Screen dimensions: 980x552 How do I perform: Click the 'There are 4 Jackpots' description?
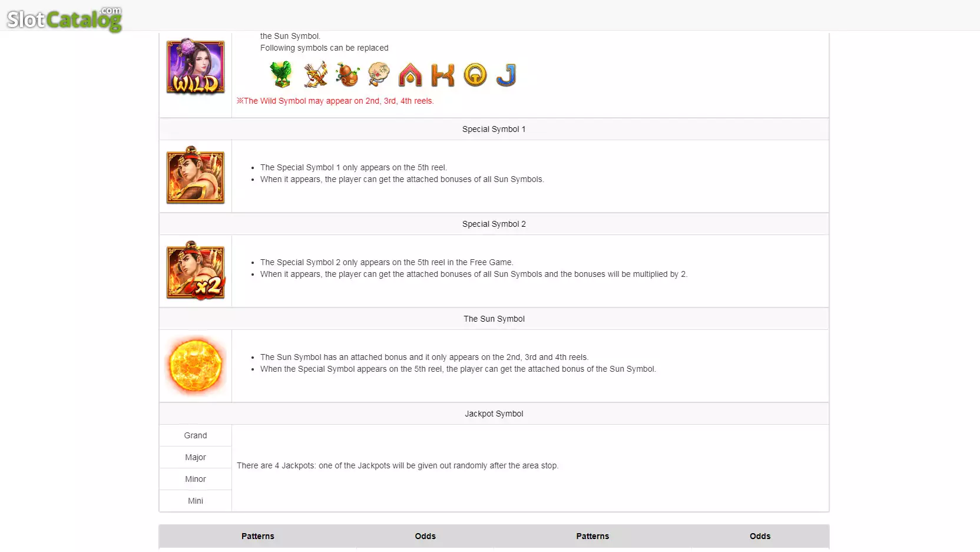[398, 465]
